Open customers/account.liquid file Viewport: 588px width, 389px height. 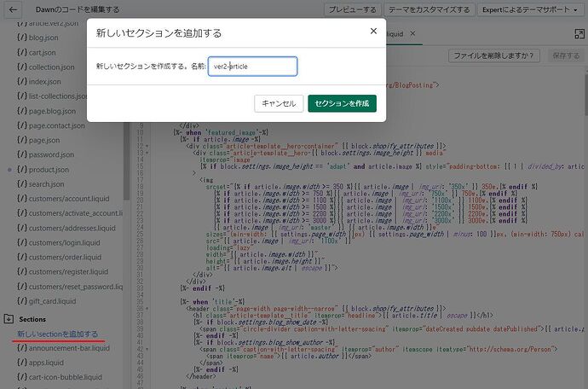69,199
